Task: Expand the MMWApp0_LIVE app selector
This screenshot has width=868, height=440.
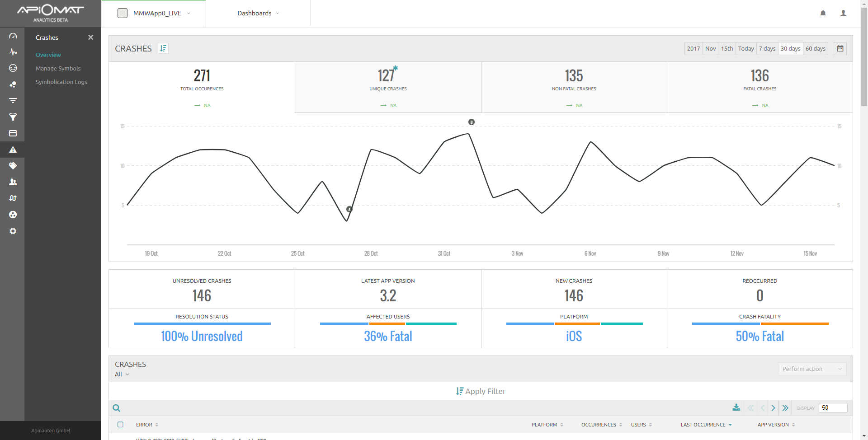Action: click(154, 13)
